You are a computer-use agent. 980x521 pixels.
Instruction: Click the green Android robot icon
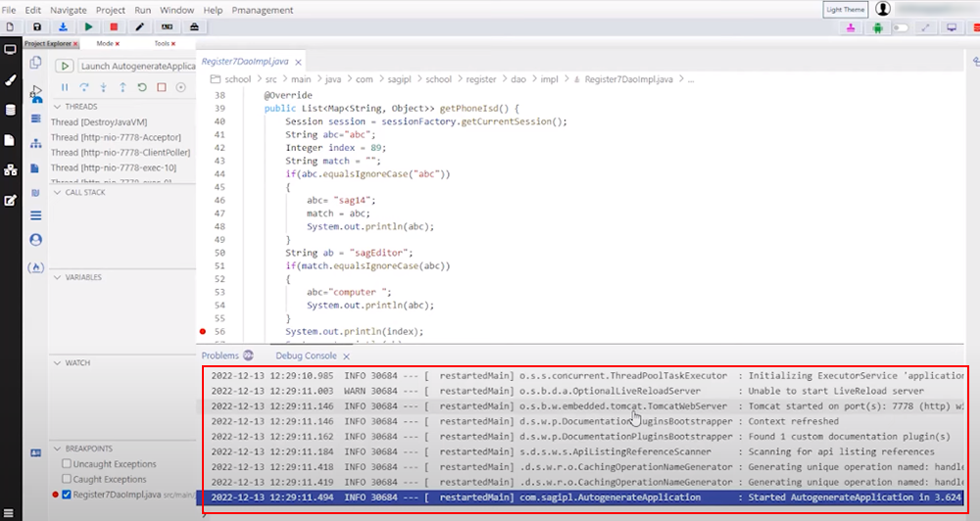click(875, 27)
